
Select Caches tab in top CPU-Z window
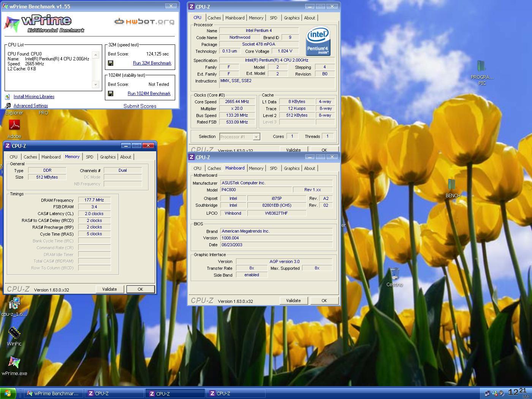(x=214, y=18)
